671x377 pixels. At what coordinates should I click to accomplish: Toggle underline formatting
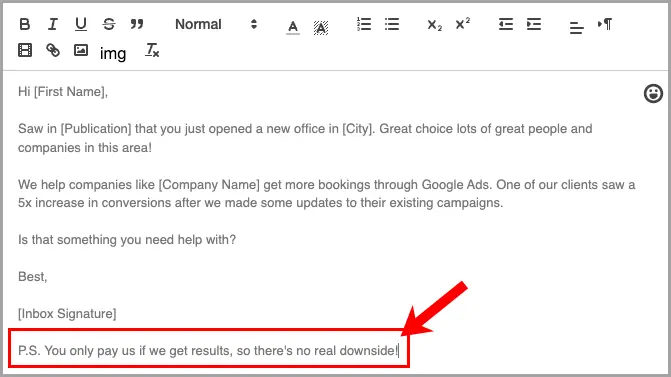[x=80, y=24]
